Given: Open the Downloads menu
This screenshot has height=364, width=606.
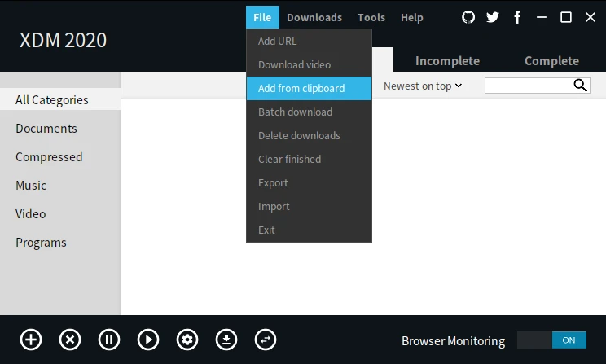Looking at the screenshot, I should 314,17.
